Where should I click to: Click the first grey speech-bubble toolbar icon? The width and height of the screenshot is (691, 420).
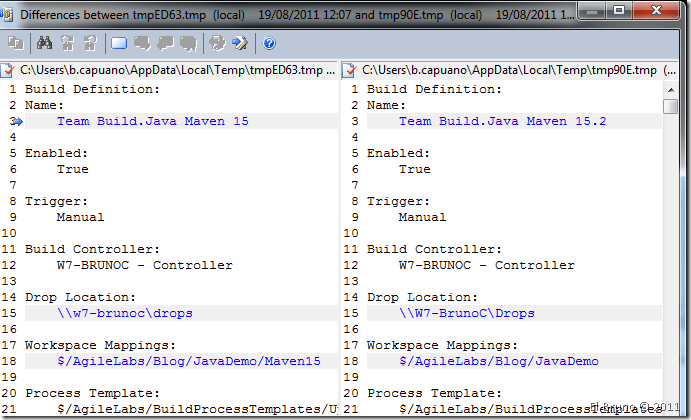click(141, 44)
